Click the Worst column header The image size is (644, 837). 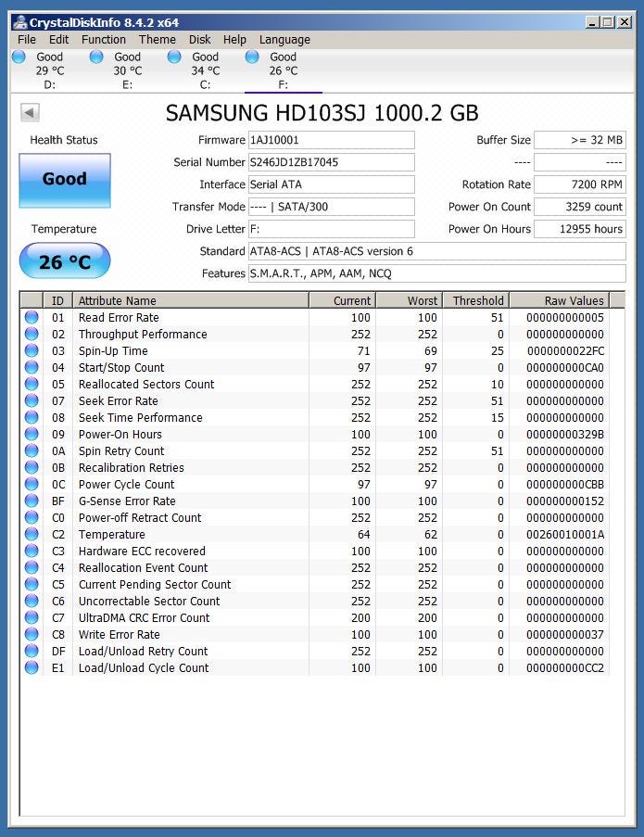pos(410,300)
